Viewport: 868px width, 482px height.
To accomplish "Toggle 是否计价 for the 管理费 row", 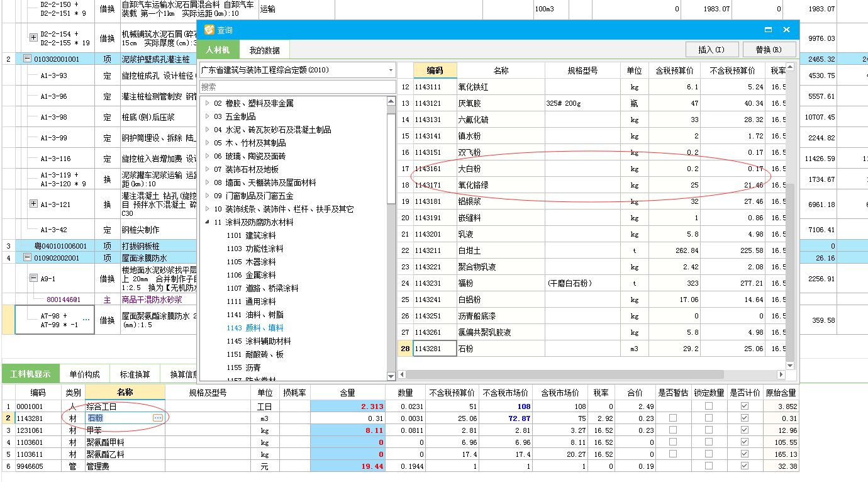I will [745, 466].
